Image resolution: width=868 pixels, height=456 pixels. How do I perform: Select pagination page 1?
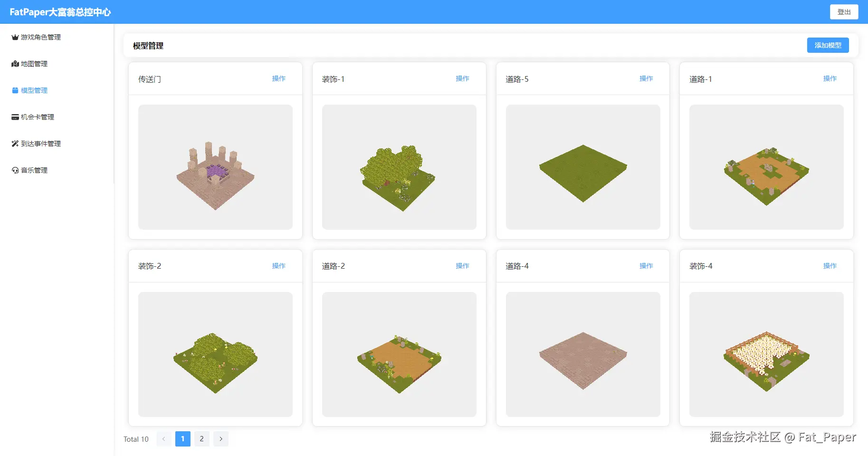(183, 439)
